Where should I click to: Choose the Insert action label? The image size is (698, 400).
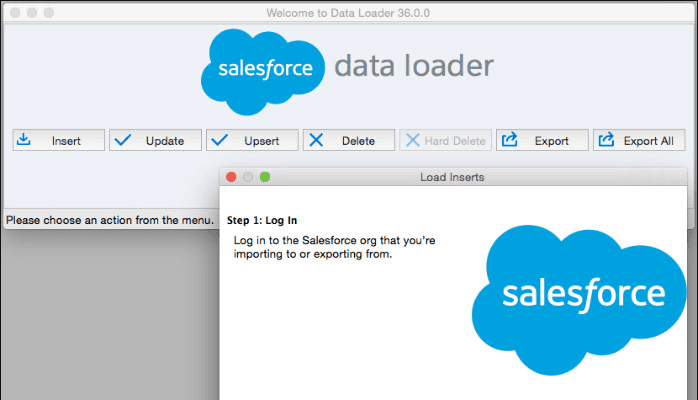66,141
